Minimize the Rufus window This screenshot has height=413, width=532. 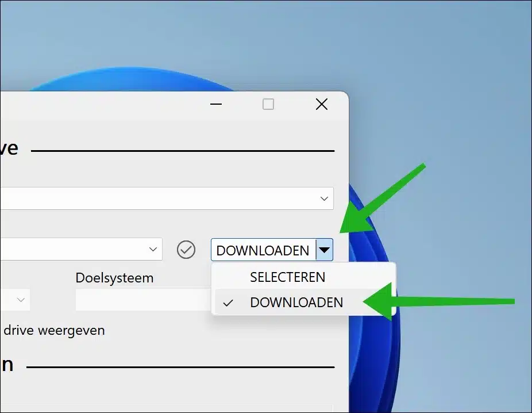tap(215, 104)
